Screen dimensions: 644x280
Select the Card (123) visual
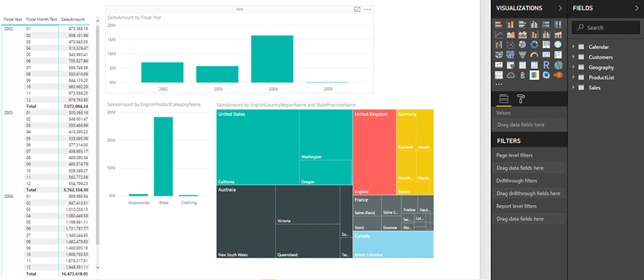pos(546,54)
